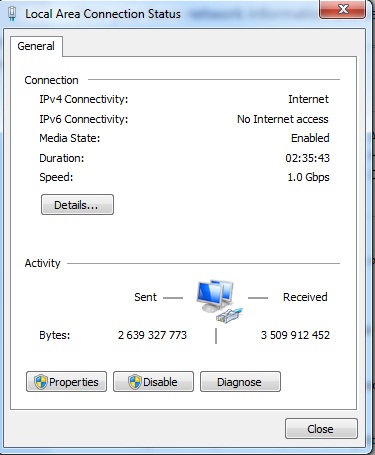The image size is (375, 455).
Task: Click the Local Area Connection Status title
Action: [x=103, y=14]
